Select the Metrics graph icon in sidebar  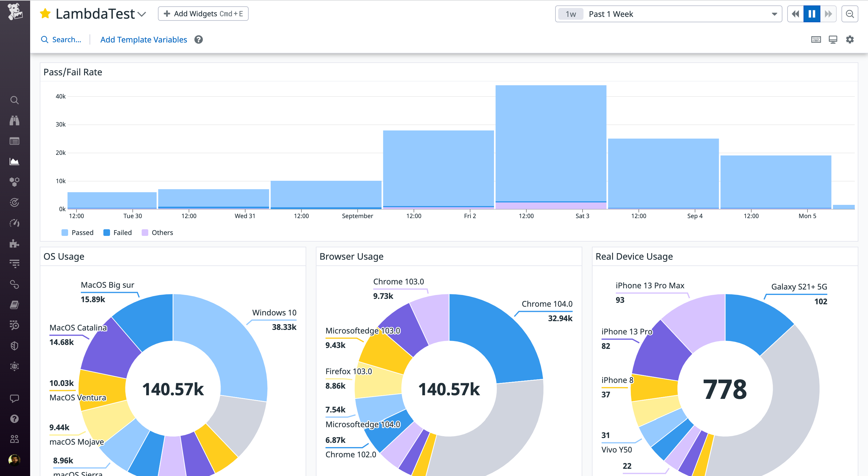14,161
